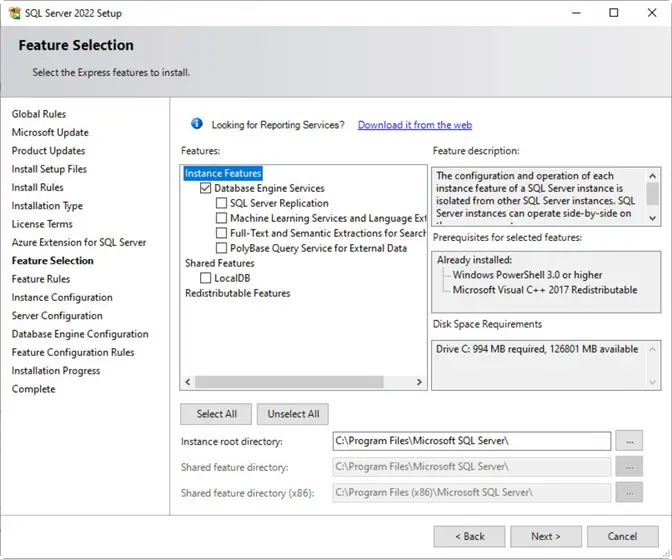Click into the Instance root directory field
The width and height of the screenshot is (672, 559).
471,441
